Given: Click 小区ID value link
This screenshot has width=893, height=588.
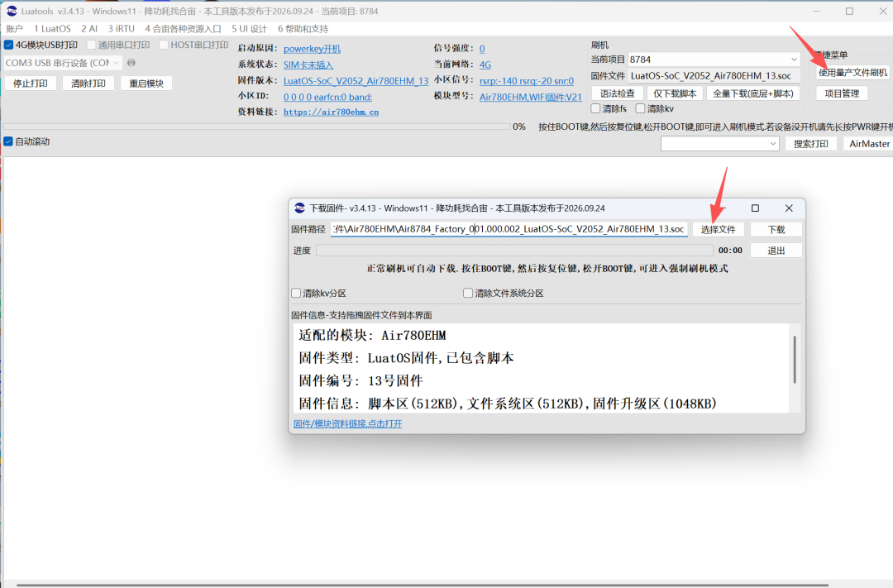Looking at the screenshot, I should 327,97.
